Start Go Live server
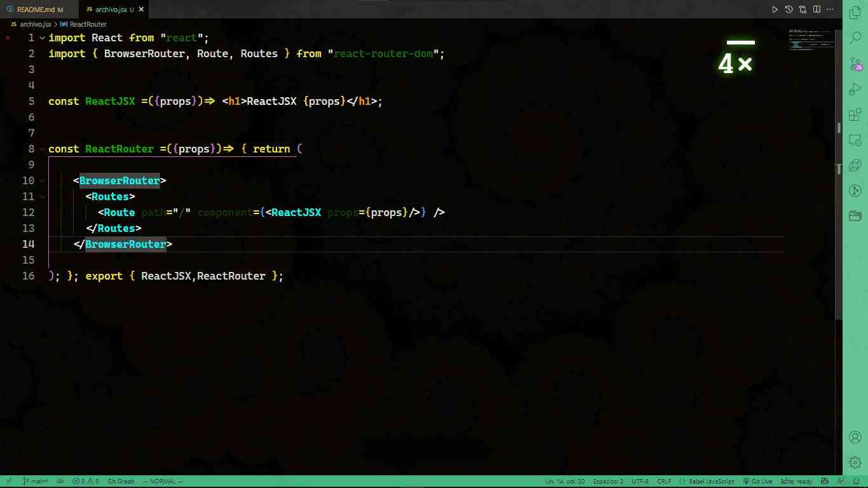The height and width of the screenshot is (488, 868). click(757, 482)
